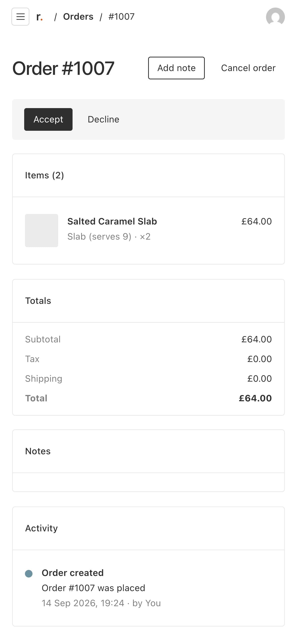Image resolution: width=297 pixels, height=644 pixels.
Task: Click the Salted Caramel Slab product thumbnail
Action: click(42, 230)
